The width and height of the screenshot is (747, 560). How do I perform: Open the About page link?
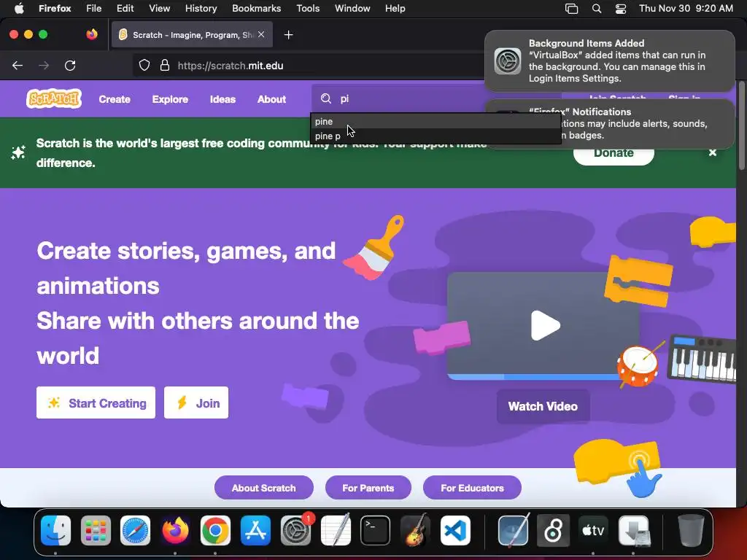click(271, 99)
